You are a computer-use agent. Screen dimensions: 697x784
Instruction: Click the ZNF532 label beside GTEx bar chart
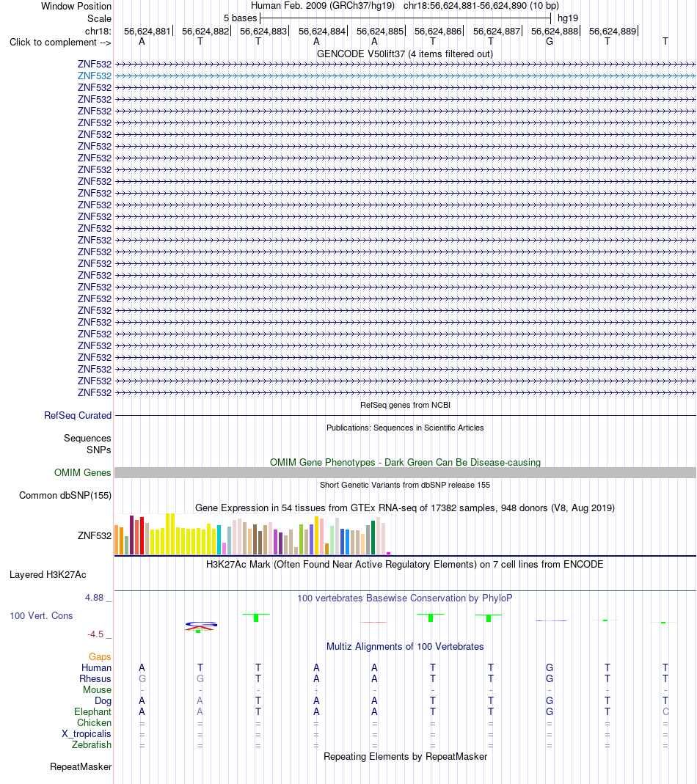[95, 535]
